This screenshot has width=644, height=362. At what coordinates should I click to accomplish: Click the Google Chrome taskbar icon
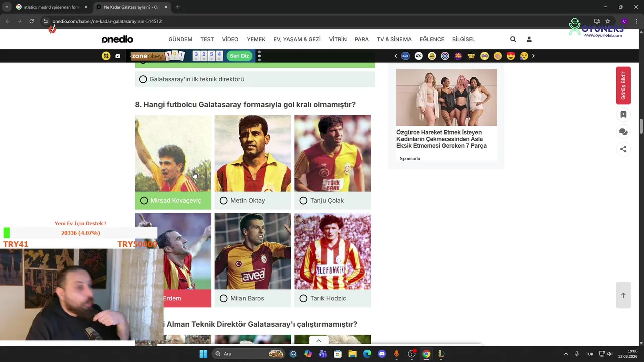(426, 354)
